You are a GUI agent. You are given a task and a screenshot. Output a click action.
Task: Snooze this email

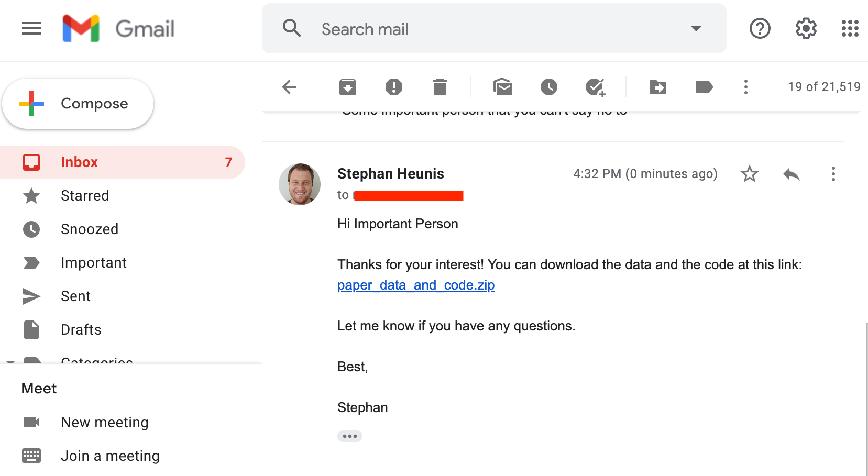coord(548,87)
